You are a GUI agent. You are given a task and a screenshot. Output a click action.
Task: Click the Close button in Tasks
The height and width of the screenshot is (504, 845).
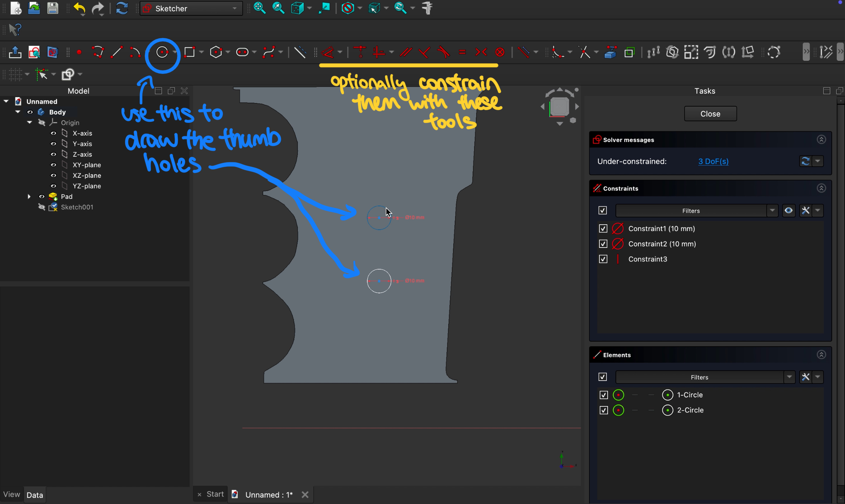710,114
